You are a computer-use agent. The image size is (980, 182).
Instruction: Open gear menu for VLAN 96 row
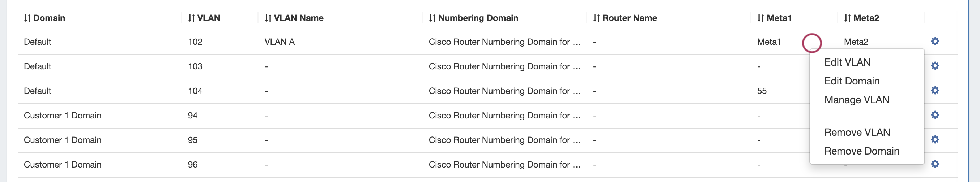[935, 164]
